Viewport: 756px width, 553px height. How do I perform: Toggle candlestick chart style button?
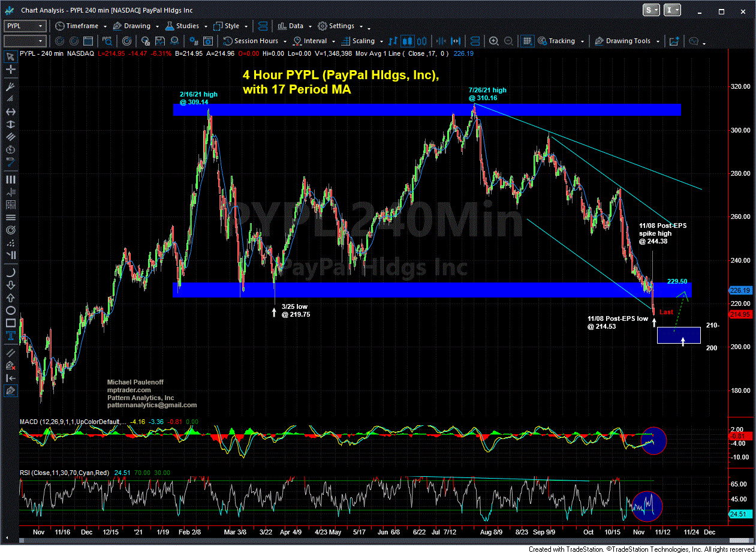pyautogui.click(x=408, y=41)
